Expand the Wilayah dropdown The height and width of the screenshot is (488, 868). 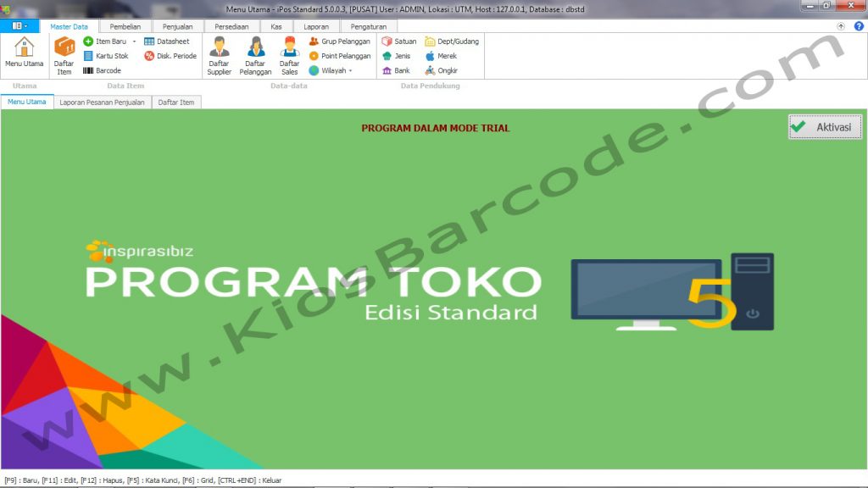[350, 71]
